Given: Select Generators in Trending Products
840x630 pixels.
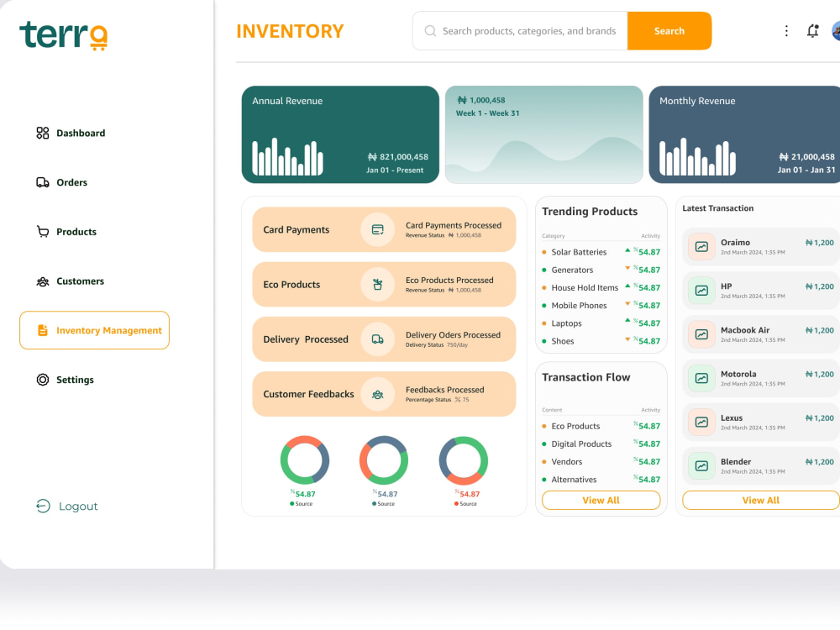Looking at the screenshot, I should pos(601,270).
